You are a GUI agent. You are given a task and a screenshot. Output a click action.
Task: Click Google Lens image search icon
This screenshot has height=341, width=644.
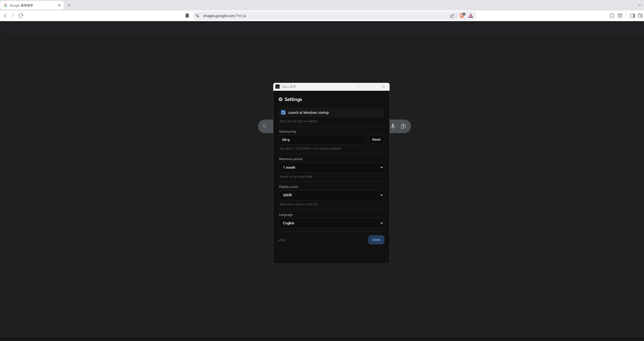point(403,126)
